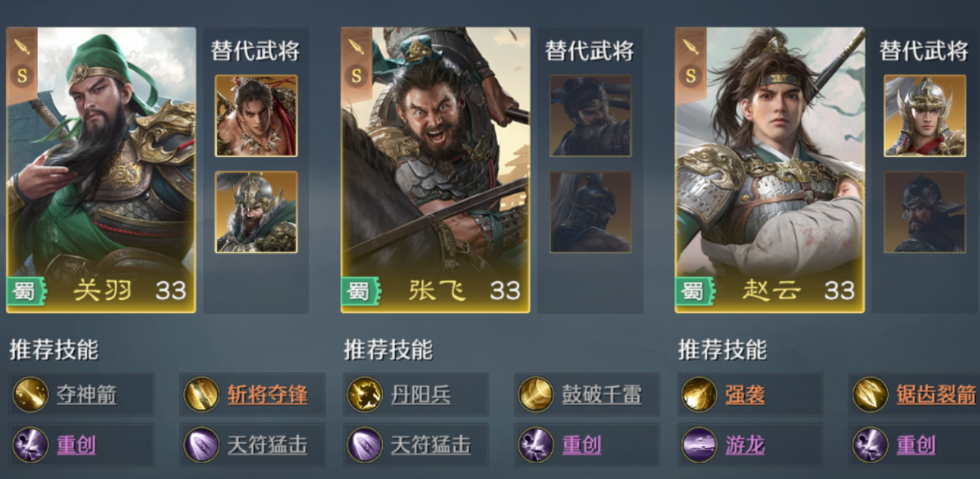
Task: Tap the 蜀 faction badge on 关羽's card
Action: click(x=26, y=291)
